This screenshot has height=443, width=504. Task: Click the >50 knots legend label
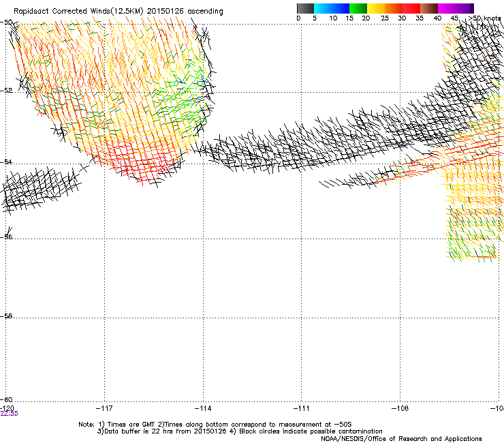485,18
